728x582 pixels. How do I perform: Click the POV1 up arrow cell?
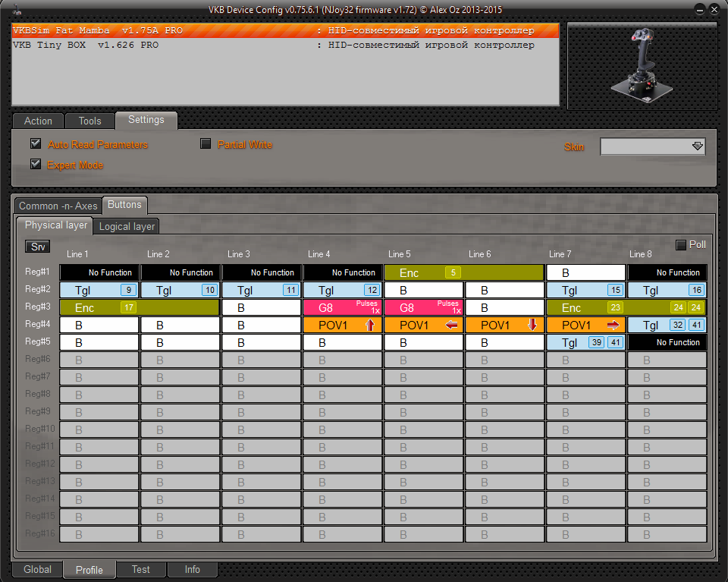pos(343,325)
